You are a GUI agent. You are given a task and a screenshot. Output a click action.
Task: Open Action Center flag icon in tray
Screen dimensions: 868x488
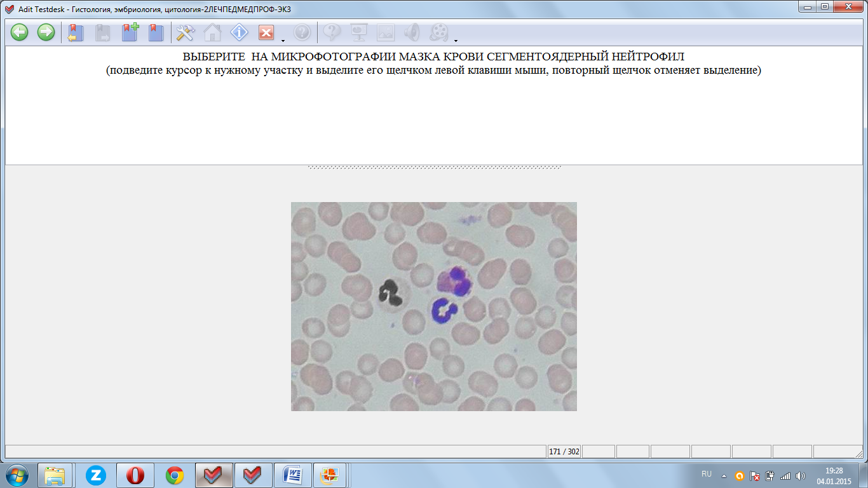(x=755, y=475)
